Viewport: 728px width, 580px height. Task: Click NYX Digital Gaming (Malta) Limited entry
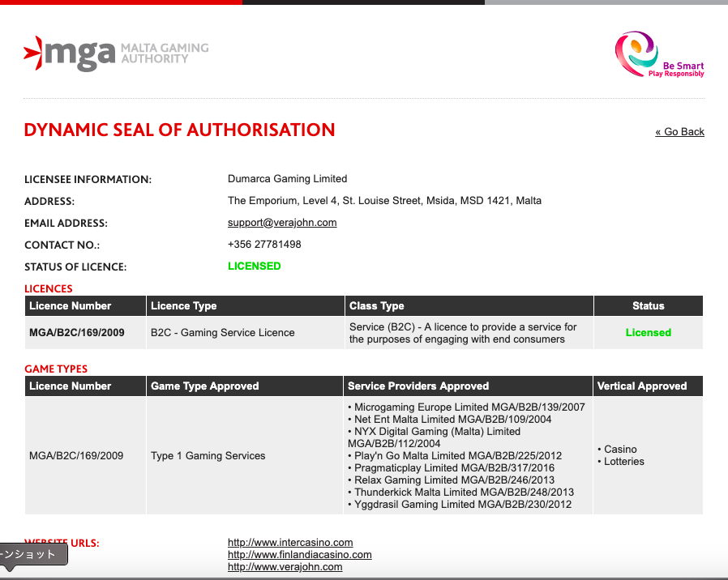click(x=434, y=437)
